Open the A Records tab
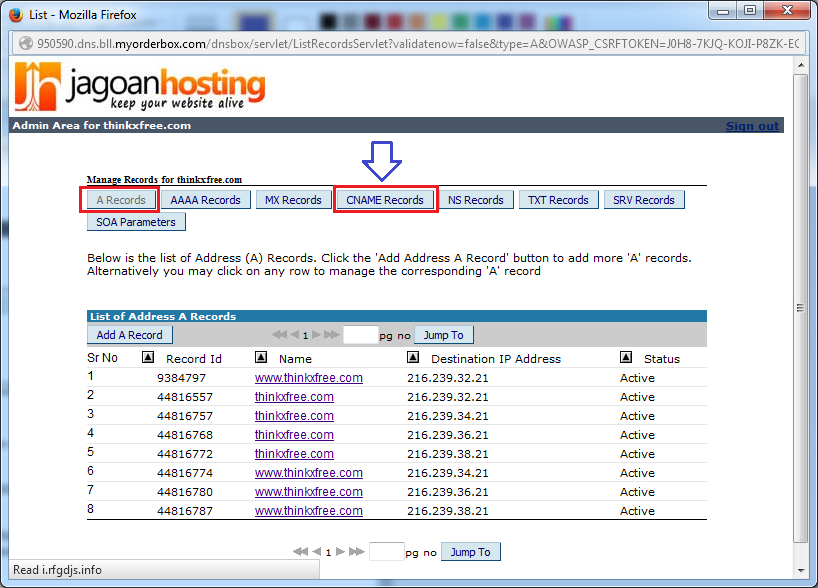Viewport: 818px width, 588px height. click(121, 200)
